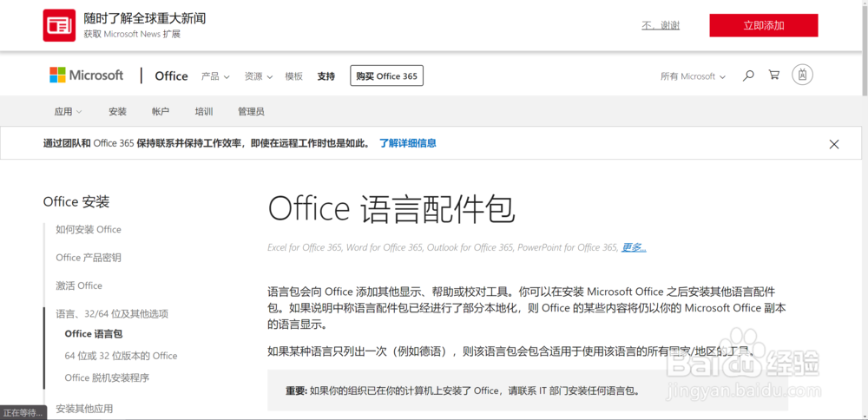Open the 模板 menu item
868x420 pixels.
click(x=294, y=76)
